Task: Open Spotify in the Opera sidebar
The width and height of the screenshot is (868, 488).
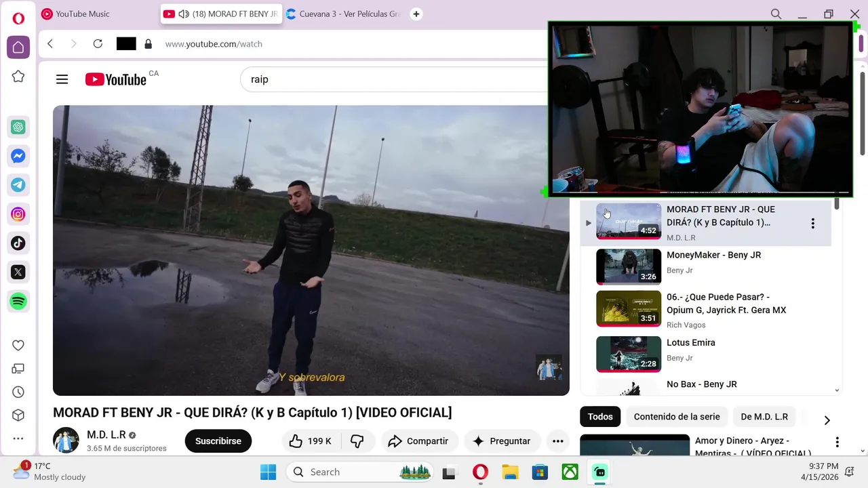Action: pyautogui.click(x=18, y=302)
